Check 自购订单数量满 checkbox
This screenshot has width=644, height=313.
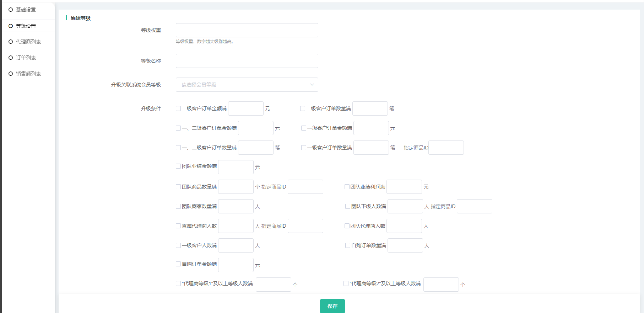tap(348, 245)
